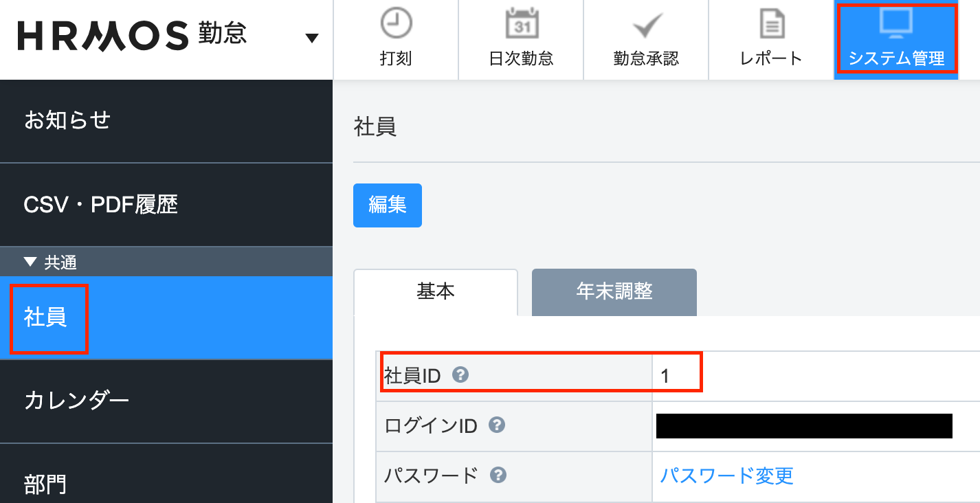Select the 基本 tab
Screen dimensions: 980x503
click(x=436, y=292)
